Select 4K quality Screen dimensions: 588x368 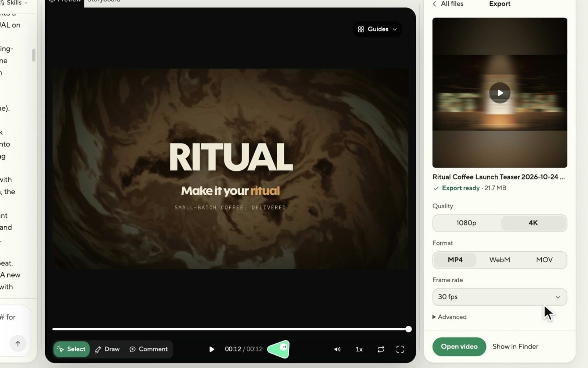click(x=533, y=223)
